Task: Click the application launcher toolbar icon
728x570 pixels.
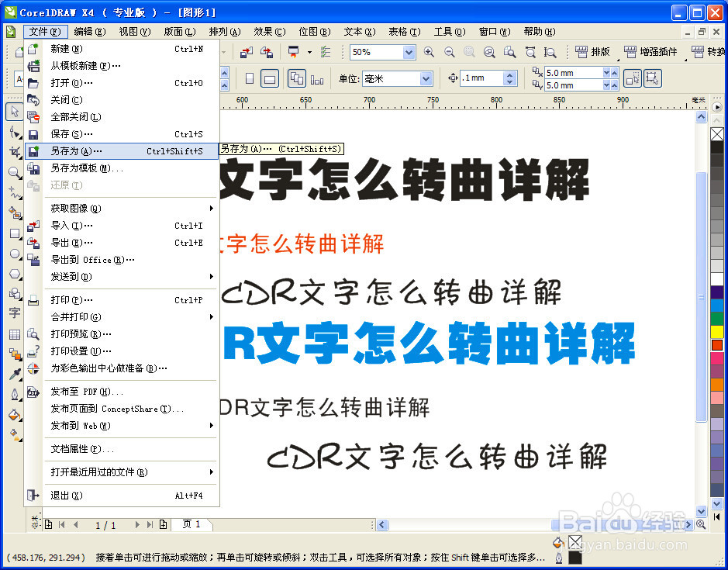Action: click(x=293, y=52)
